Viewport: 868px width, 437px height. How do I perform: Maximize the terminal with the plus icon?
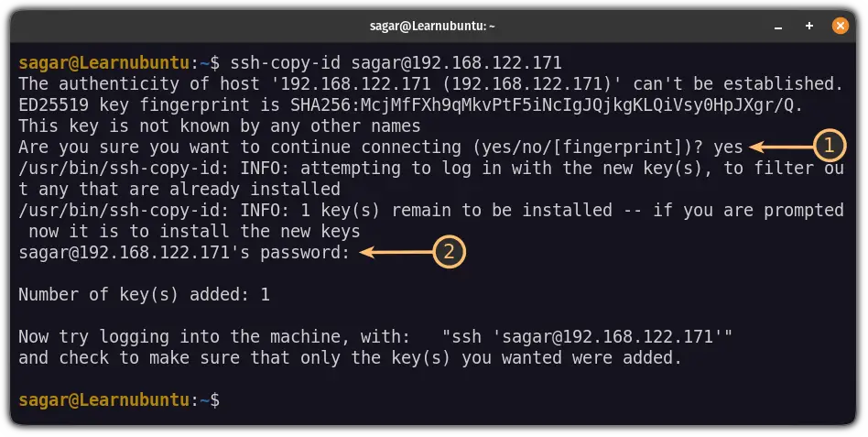(x=809, y=26)
